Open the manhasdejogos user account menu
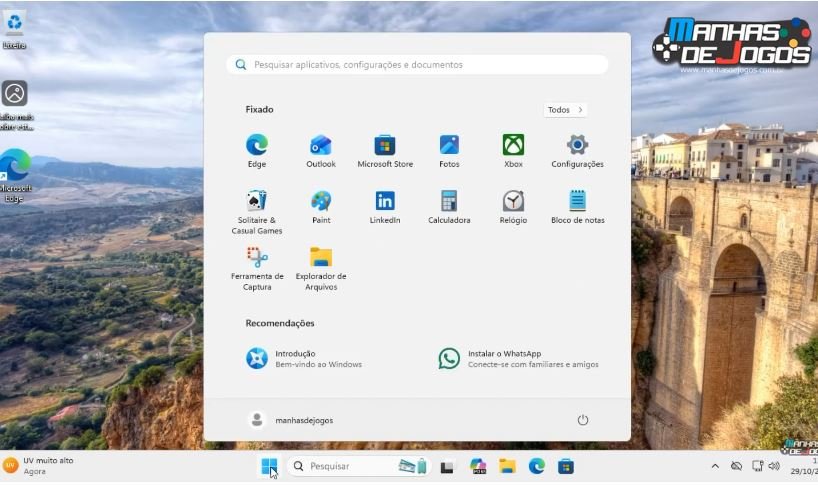Image resolution: width=818 pixels, height=485 pixels. 291,420
